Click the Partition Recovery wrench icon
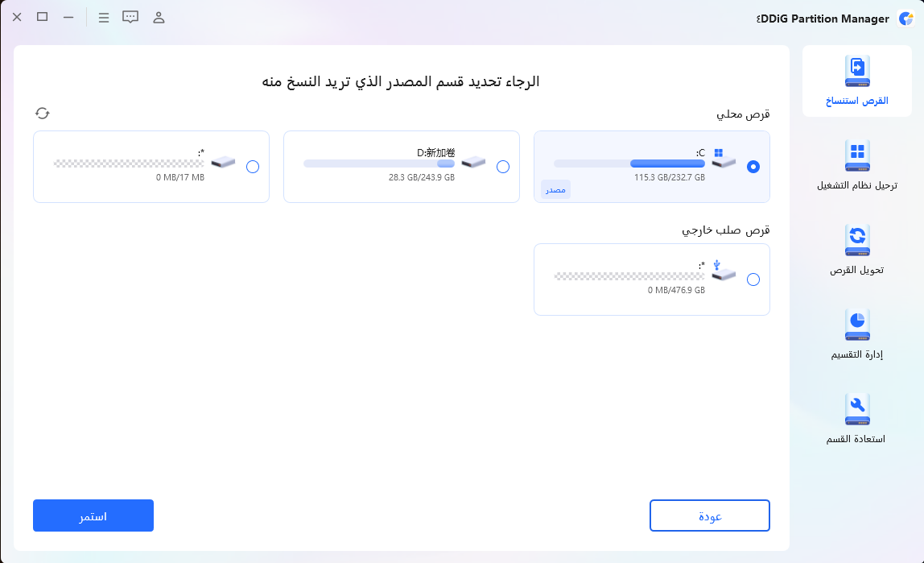924x563 pixels. pyautogui.click(x=856, y=410)
